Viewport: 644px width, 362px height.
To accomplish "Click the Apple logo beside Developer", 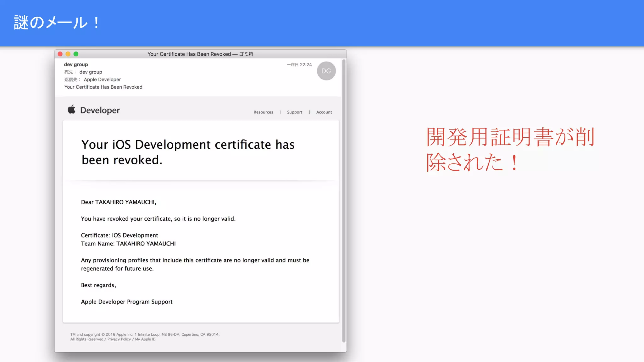I will 72,109.
